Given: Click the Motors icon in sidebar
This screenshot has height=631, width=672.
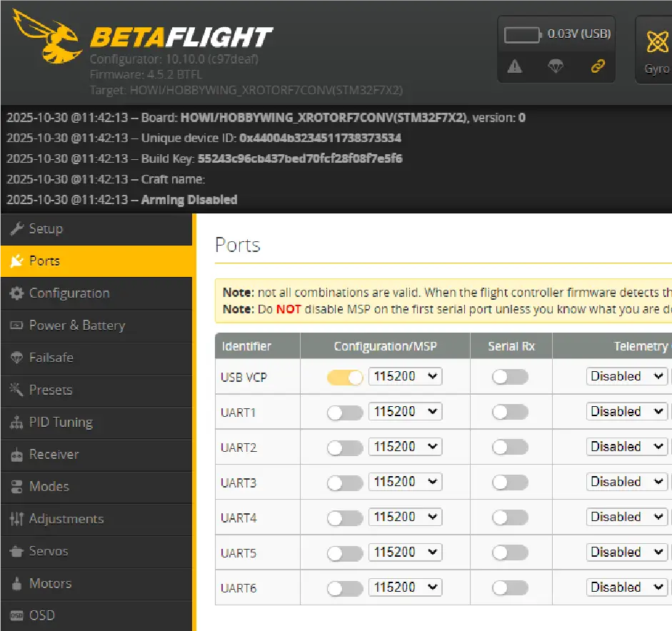Looking at the screenshot, I should (x=16, y=584).
